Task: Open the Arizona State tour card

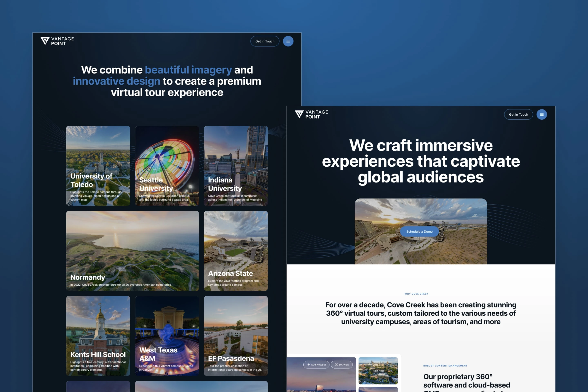Action: point(236,251)
